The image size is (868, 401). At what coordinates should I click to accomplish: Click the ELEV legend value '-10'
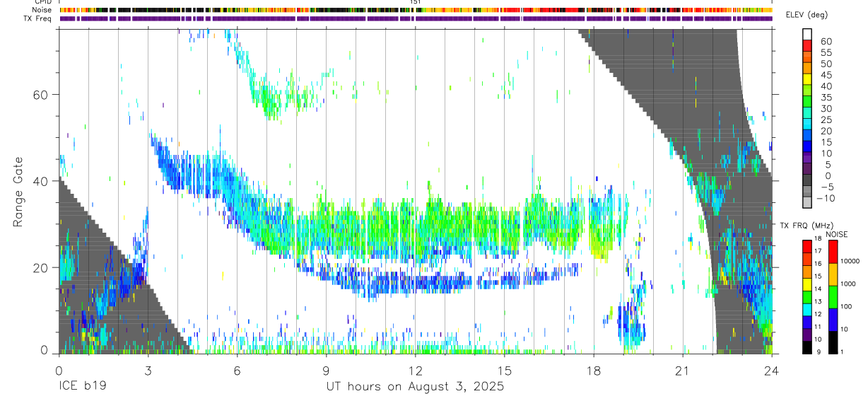[824, 198]
